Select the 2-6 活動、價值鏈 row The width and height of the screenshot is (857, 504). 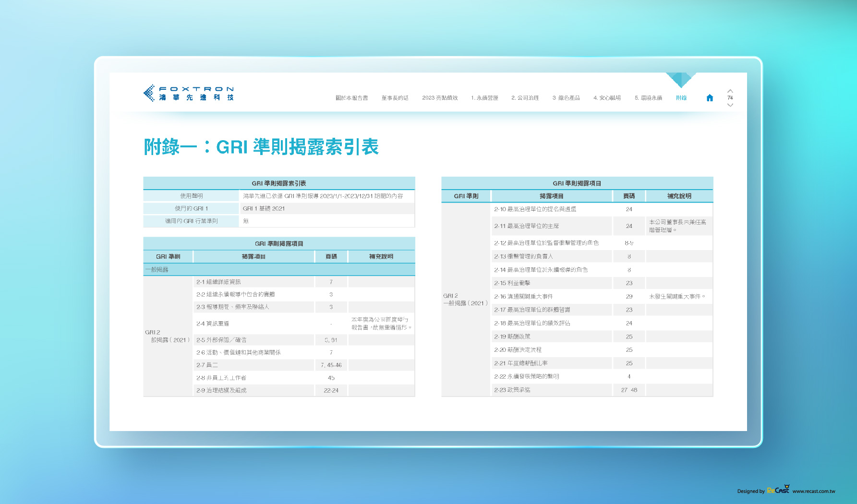[303, 352]
